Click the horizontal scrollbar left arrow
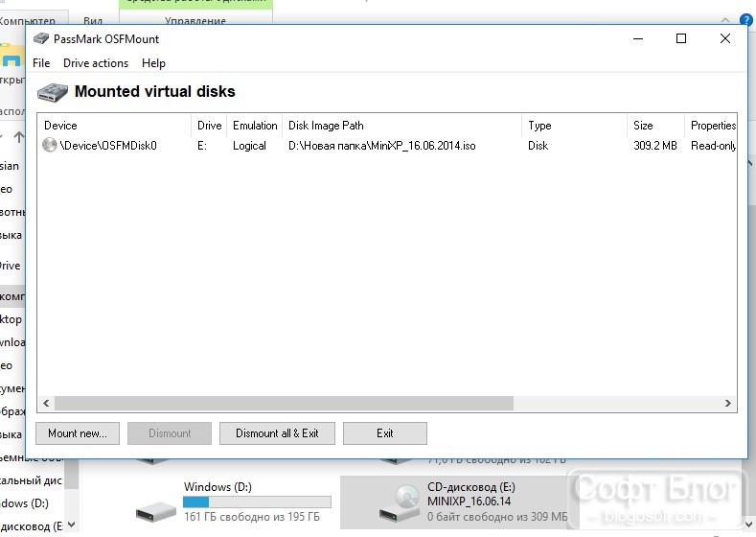This screenshot has width=756, height=537. (x=46, y=403)
